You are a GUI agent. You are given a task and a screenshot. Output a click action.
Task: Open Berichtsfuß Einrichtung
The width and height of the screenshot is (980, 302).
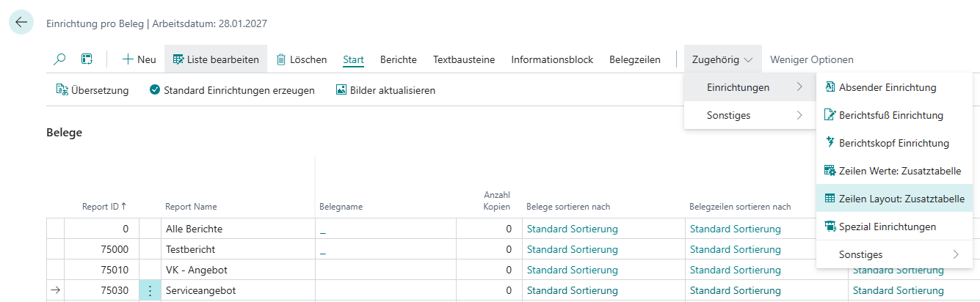[894, 115]
